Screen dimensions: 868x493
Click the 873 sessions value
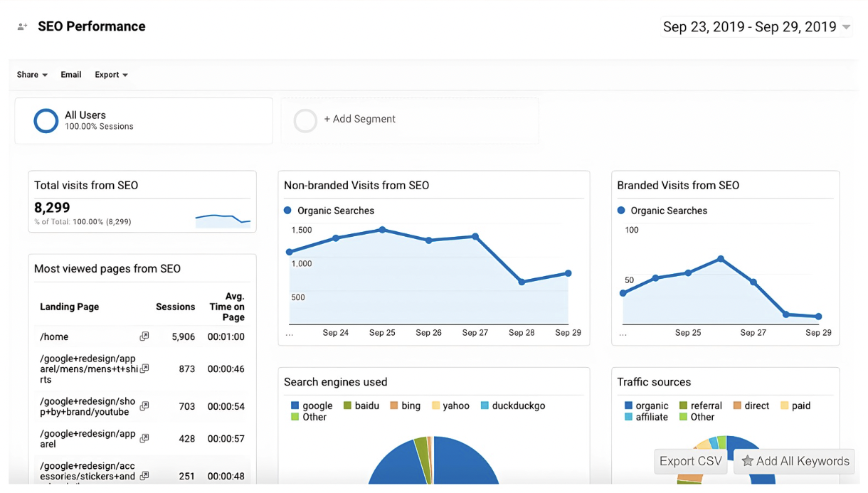(x=186, y=369)
